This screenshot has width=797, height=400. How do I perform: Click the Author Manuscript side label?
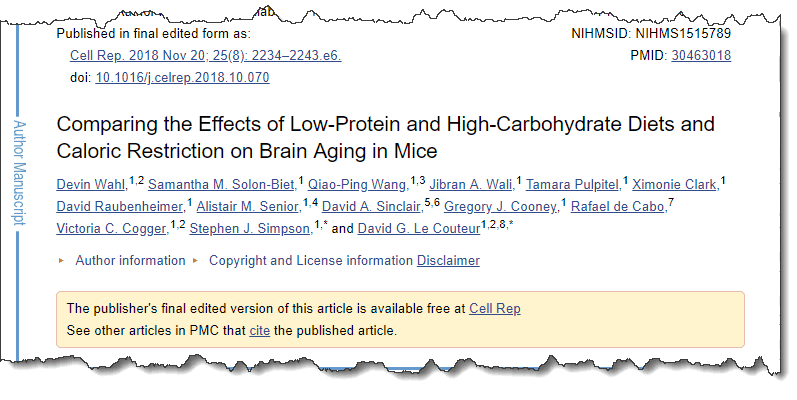[19, 173]
